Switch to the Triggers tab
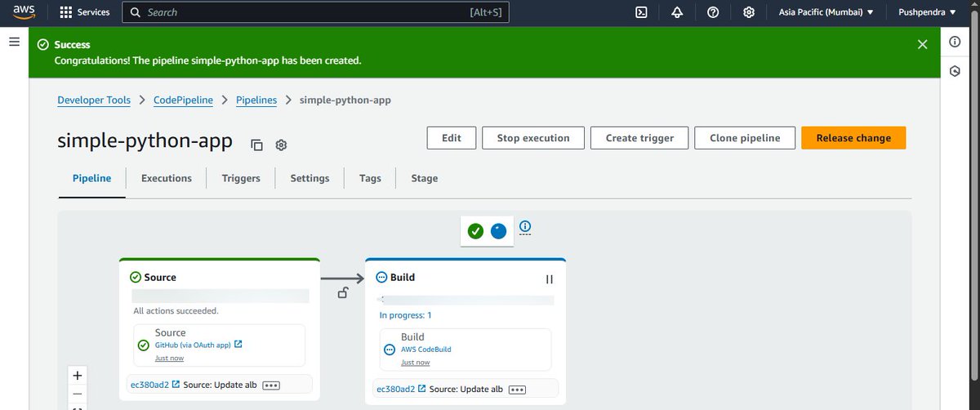Screen dimensions: 980x410 tap(241, 178)
